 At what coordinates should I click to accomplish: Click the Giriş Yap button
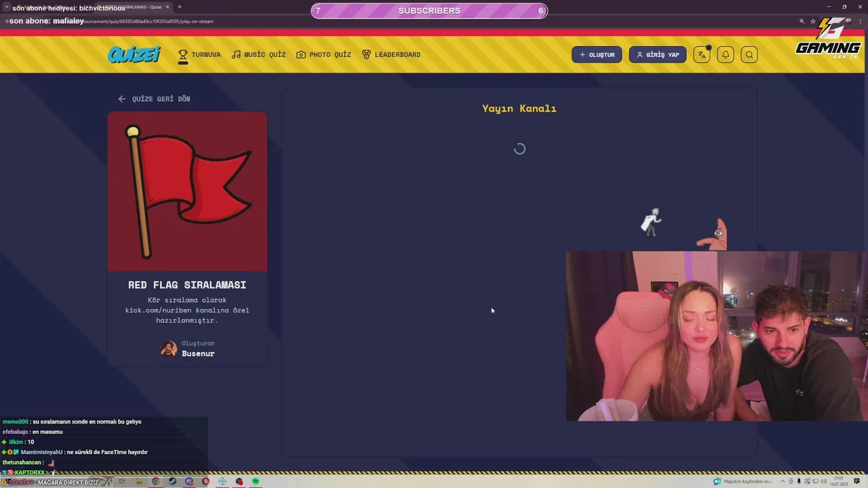[x=658, y=55]
